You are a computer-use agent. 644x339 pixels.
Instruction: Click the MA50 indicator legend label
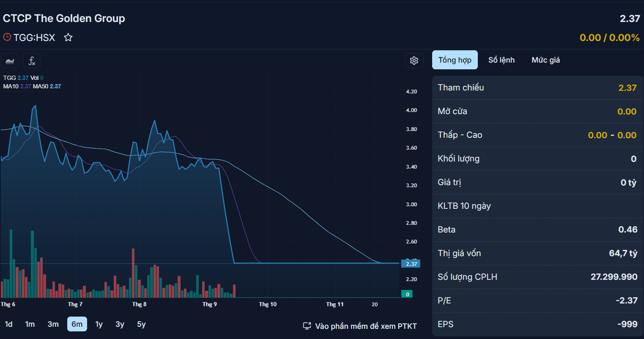click(x=40, y=86)
